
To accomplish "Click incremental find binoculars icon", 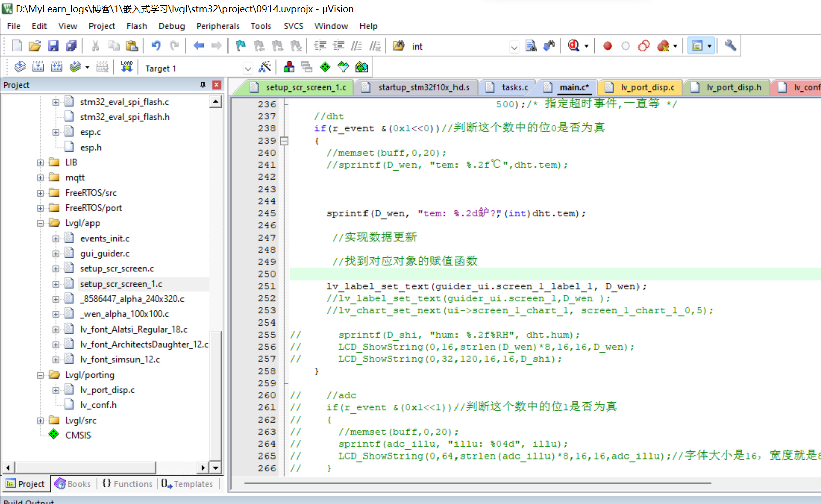I will click(549, 46).
